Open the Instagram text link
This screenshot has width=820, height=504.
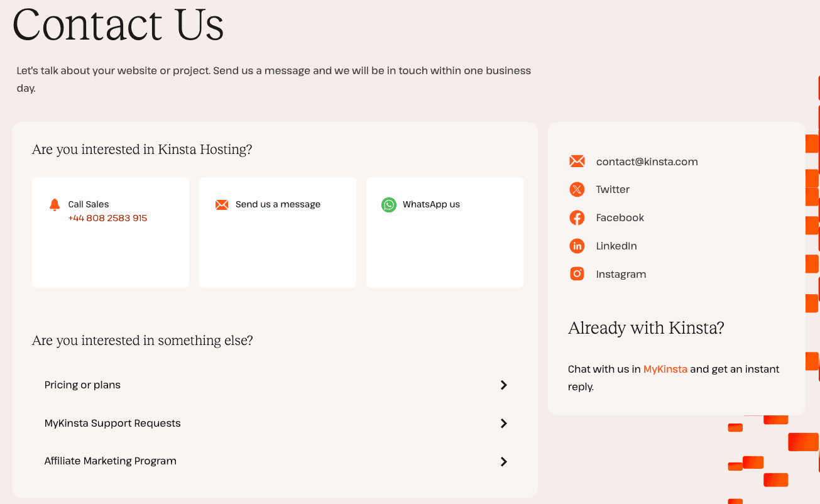[621, 274]
